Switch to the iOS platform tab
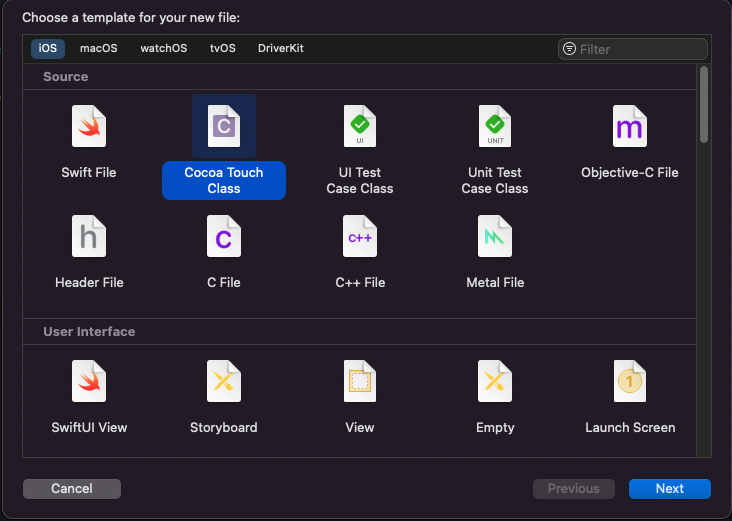This screenshot has height=521, width=732. [48, 49]
